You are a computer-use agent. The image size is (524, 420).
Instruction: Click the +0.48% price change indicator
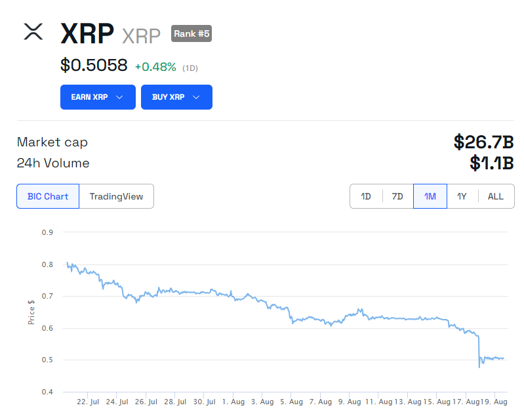pos(155,67)
